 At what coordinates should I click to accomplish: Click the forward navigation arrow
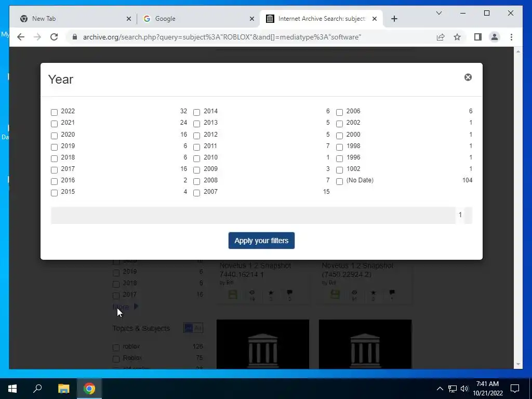[37, 37]
